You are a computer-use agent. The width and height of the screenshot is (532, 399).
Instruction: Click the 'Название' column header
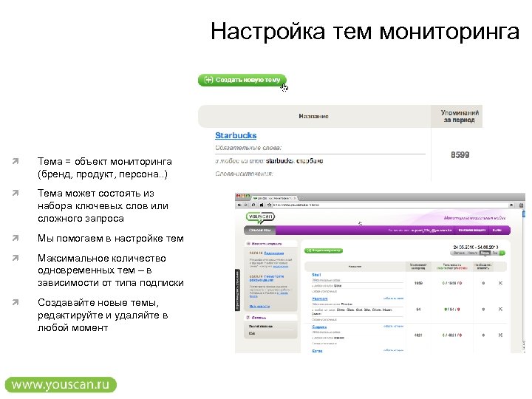[x=313, y=116]
